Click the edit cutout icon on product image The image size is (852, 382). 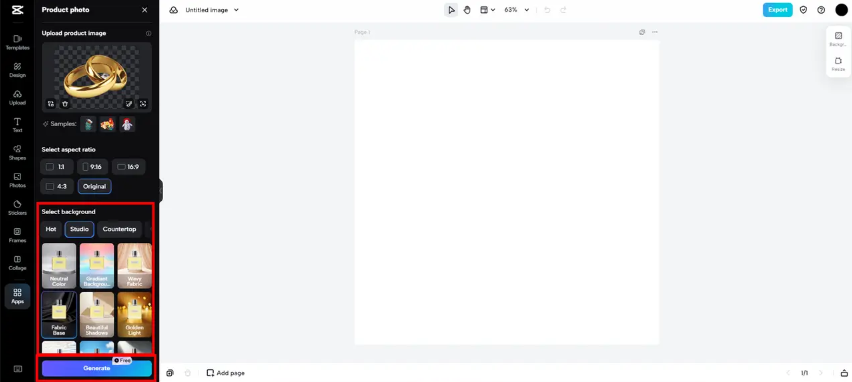click(x=129, y=104)
